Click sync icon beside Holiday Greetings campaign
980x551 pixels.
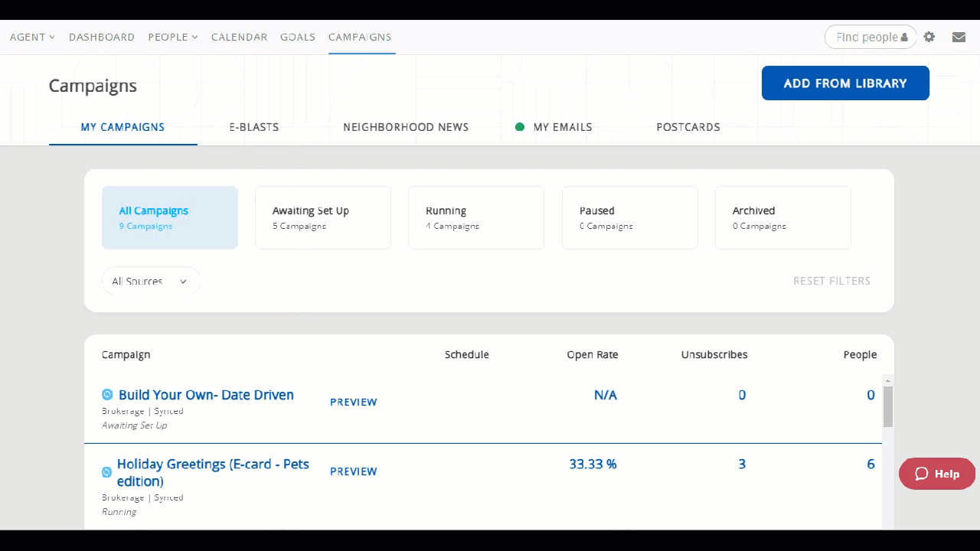pyautogui.click(x=107, y=472)
